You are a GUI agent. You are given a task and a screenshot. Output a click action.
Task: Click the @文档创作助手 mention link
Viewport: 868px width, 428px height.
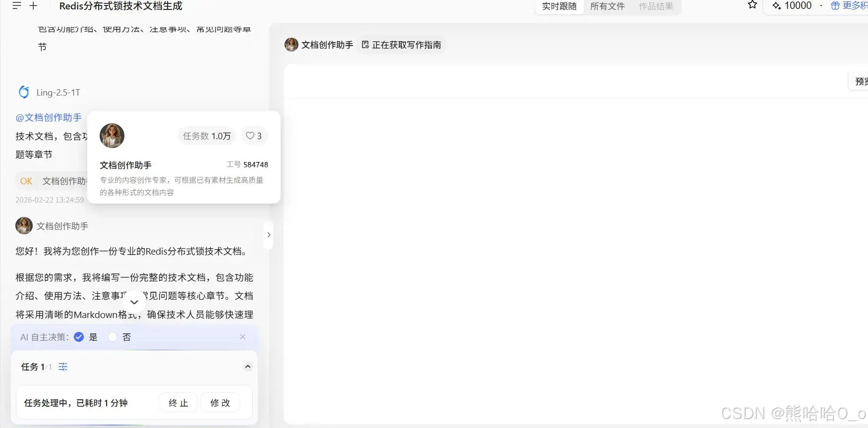click(49, 117)
